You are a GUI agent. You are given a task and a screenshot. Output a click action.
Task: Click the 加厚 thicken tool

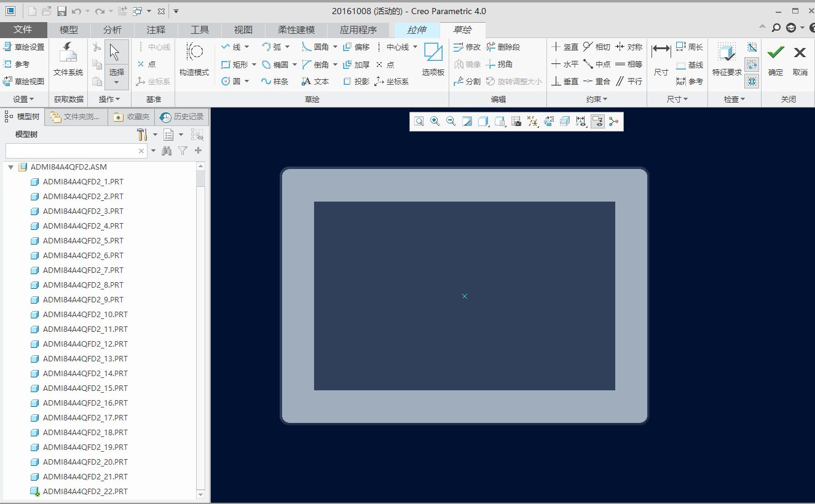(356, 64)
